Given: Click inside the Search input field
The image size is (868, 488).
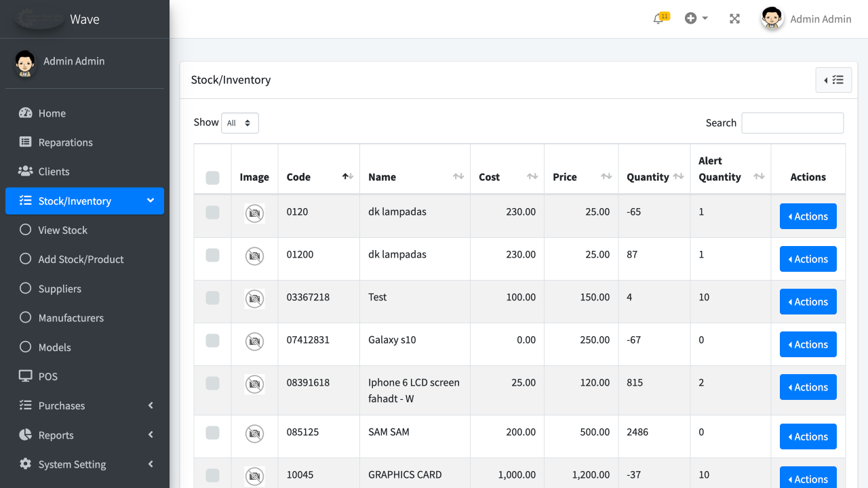Looking at the screenshot, I should tap(792, 123).
